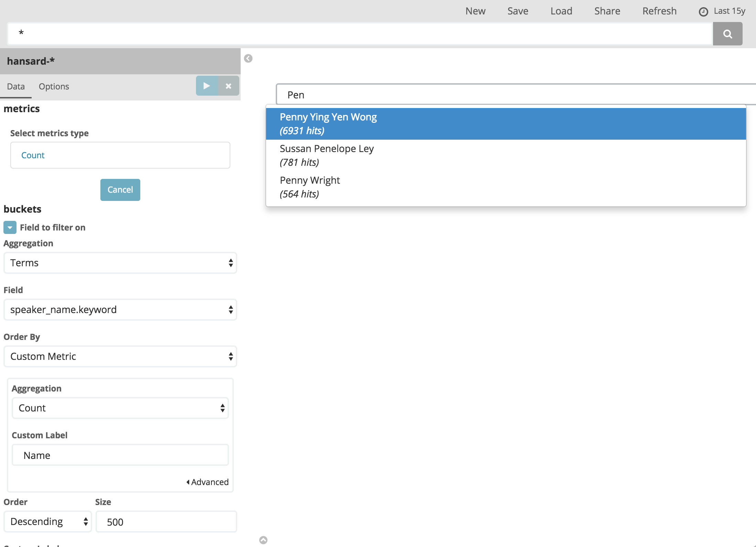The image size is (756, 547).
Task: Select the Aggregation dropdown for buckets
Action: (120, 262)
